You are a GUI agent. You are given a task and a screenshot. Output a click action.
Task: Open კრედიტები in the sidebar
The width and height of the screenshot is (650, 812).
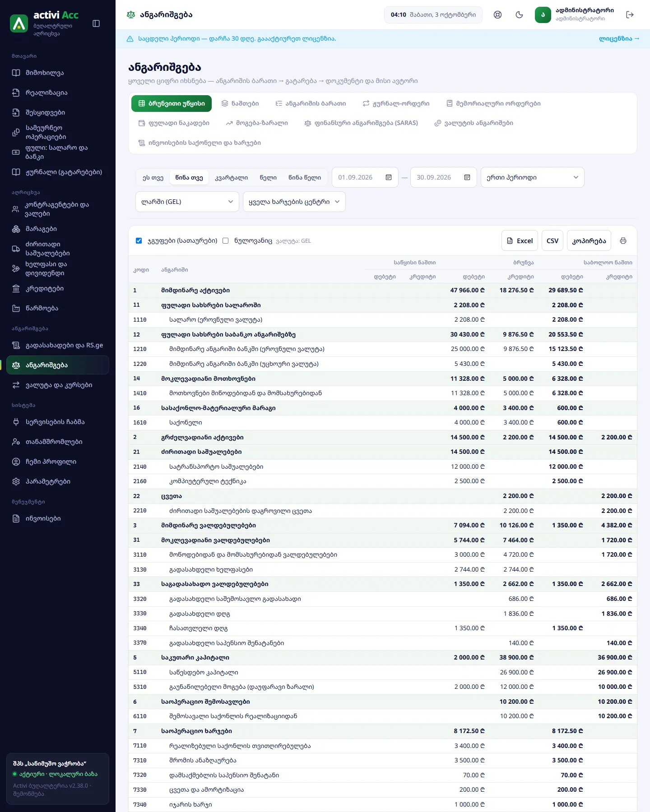58,288
